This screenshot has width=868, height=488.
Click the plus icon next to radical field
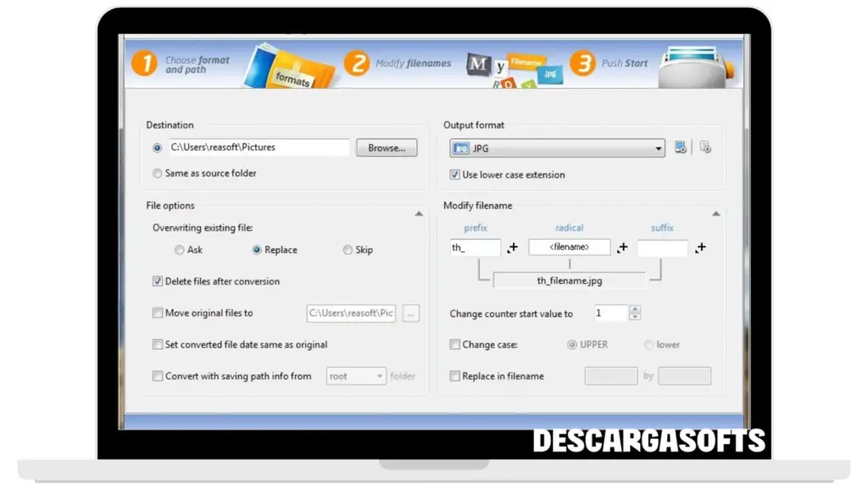pyautogui.click(x=623, y=248)
